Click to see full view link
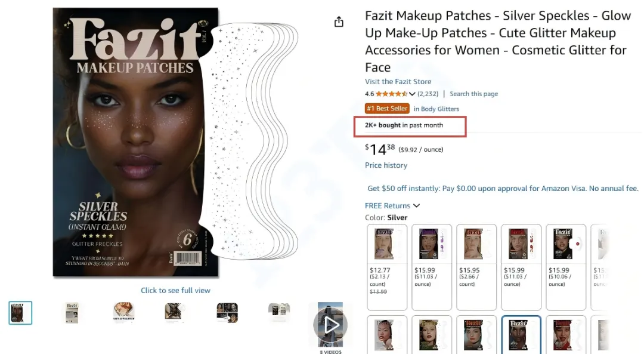 point(175,291)
